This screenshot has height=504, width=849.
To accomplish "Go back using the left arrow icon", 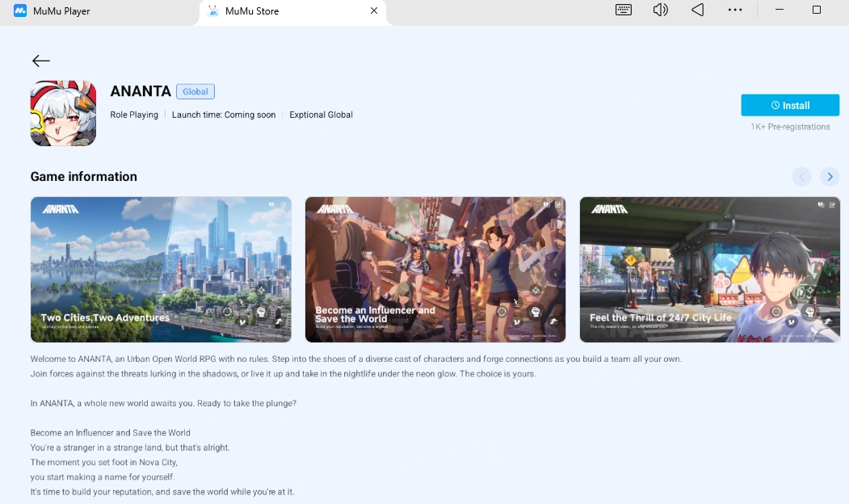I will click(x=40, y=61).
